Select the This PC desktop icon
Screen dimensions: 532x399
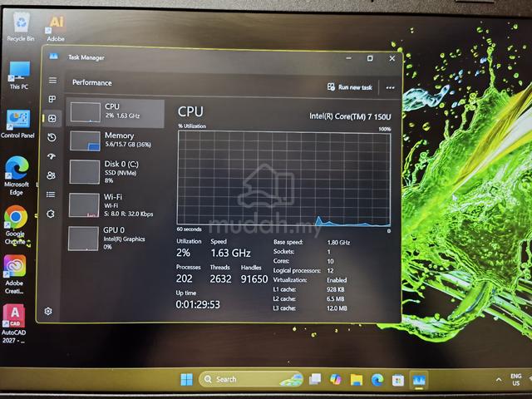pyautogui.click(x=19, y=76)
